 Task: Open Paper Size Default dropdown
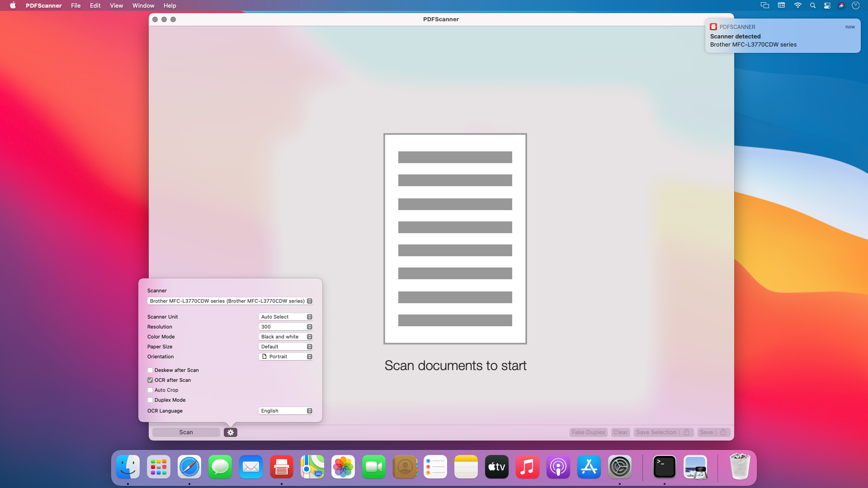pos(286,347)
